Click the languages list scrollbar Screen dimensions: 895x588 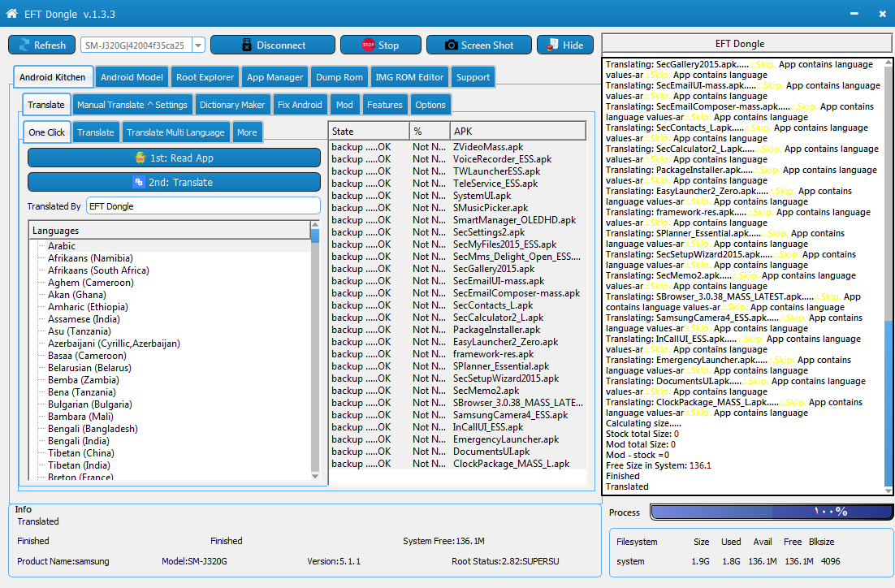pyautogui.click(x=315, y=351)
